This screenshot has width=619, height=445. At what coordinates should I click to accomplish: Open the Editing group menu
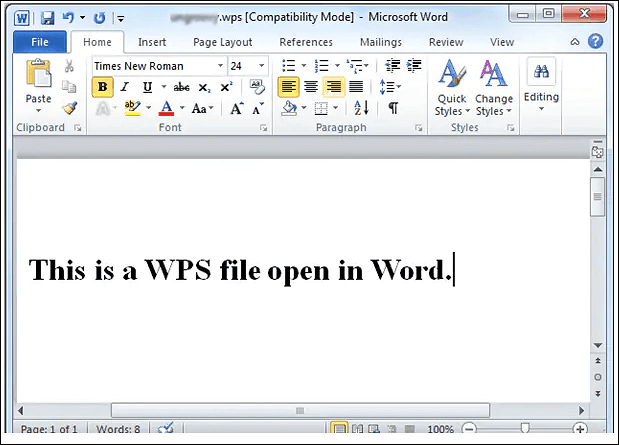[541, 84]
